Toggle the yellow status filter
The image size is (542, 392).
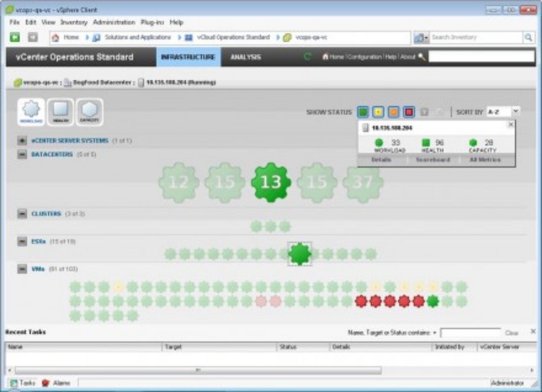point(378,112)
